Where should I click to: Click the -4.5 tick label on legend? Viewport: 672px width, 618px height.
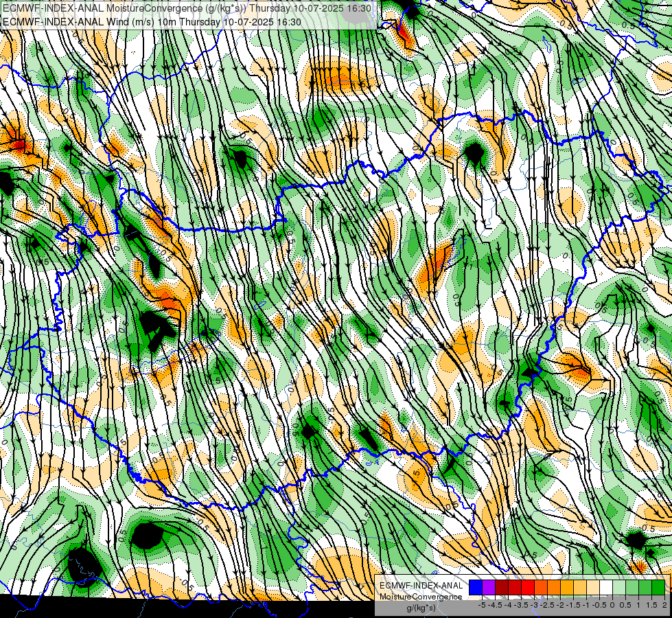pos(495,605)
